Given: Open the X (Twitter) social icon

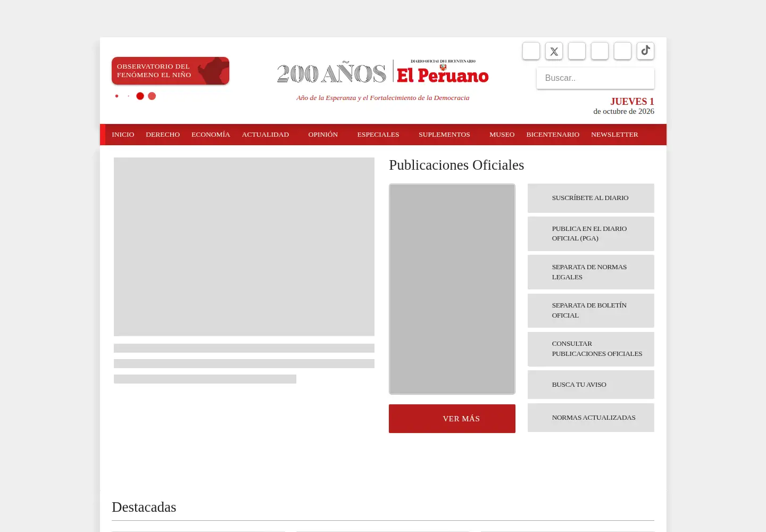Looking at the screenshot, I should pos(554,51).
